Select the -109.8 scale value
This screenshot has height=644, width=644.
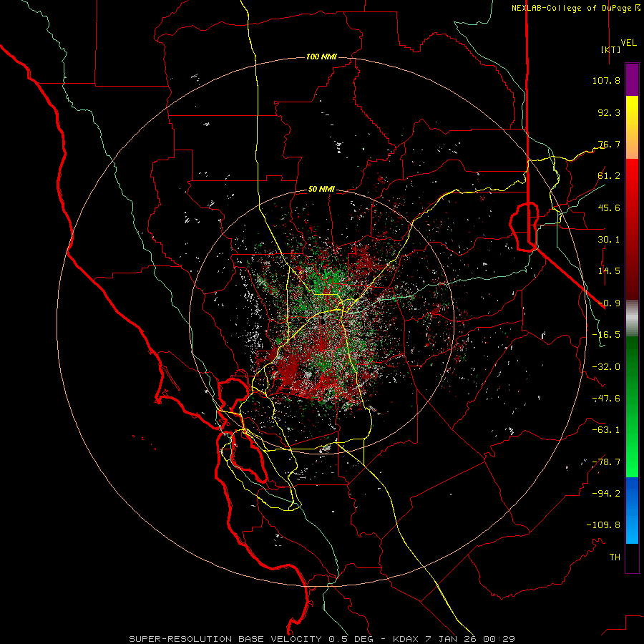[603, 525]
